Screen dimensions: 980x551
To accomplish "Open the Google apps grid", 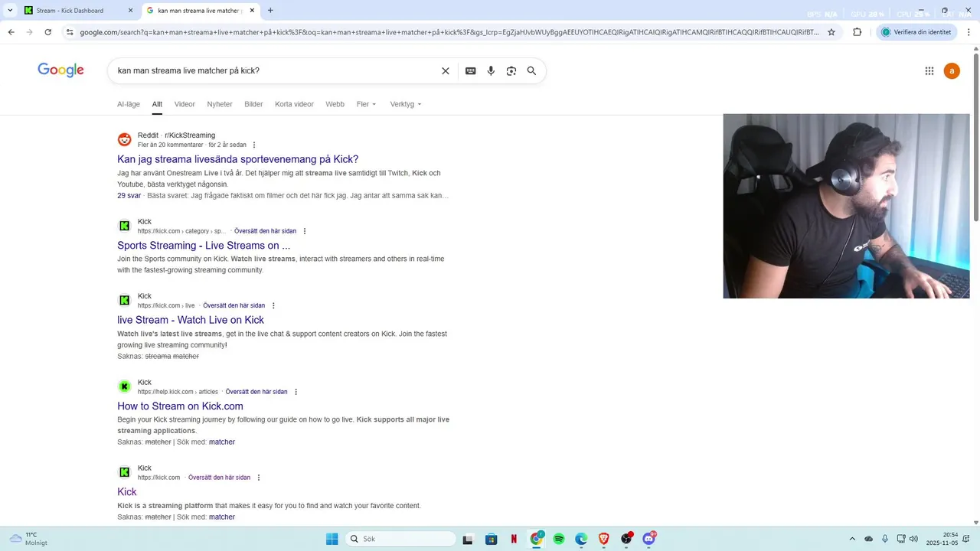I will click(929, 71).
